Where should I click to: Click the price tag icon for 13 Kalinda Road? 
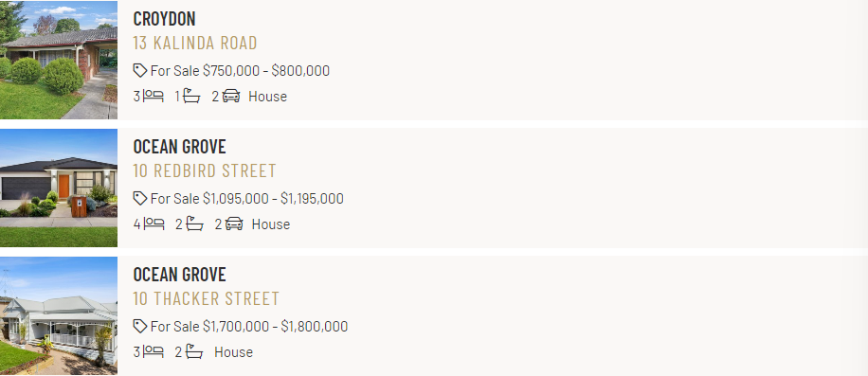click(x=140, y=71)
